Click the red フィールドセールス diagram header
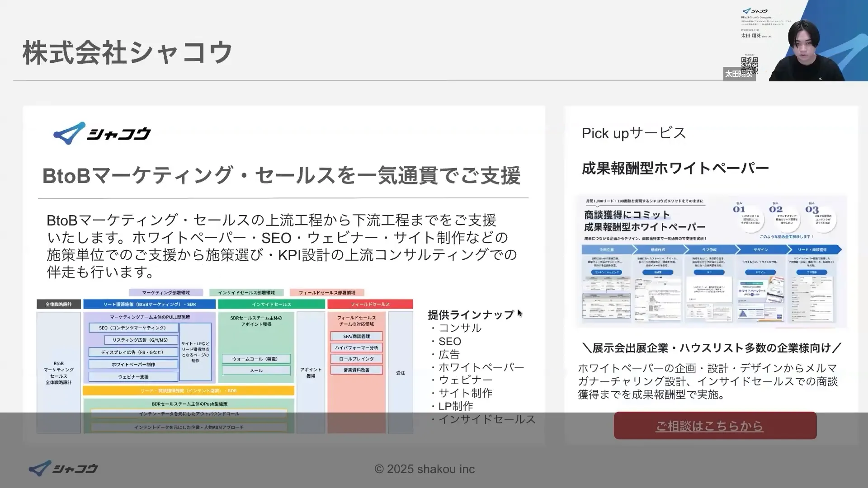This screenshot has width=868, height=488. (x=370, y=304)
